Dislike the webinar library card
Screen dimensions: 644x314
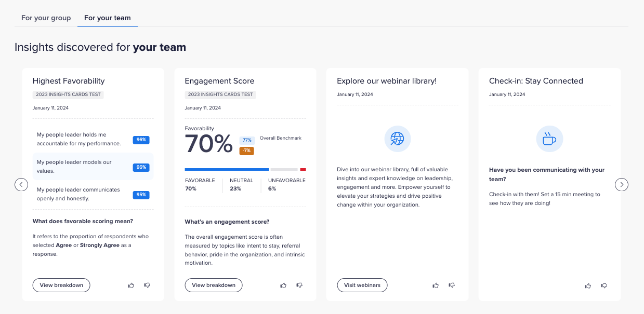point(452,285)
